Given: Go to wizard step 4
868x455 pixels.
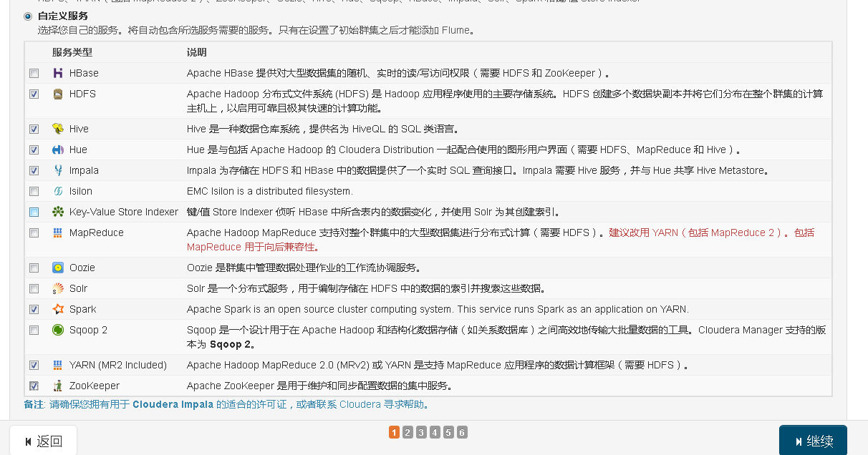Looking at the screenshot, I should 435,432.
